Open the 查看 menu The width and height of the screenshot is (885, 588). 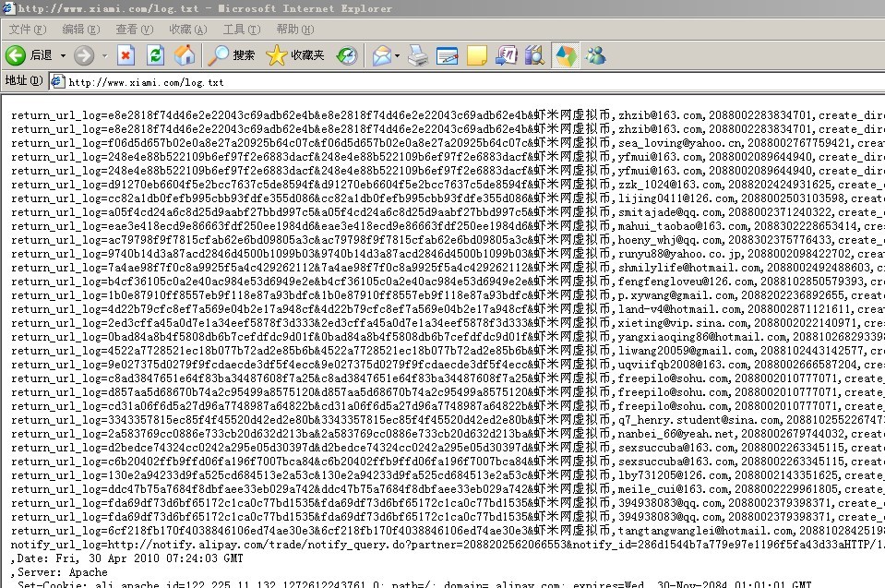click(x=135, y=30)
